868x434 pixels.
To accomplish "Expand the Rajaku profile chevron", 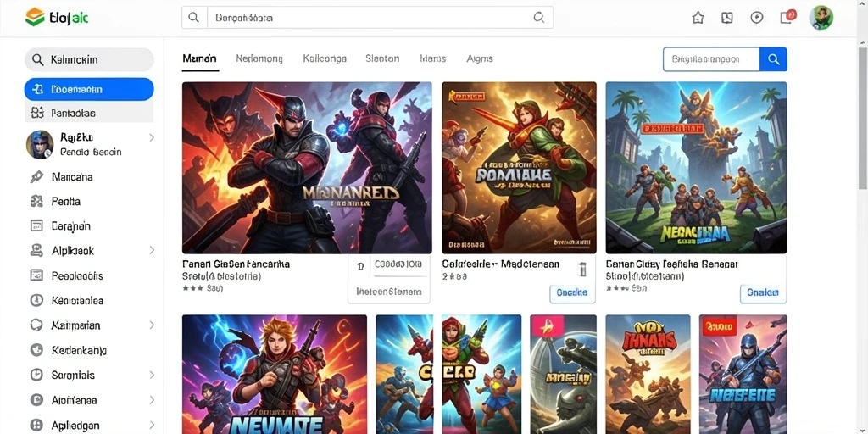I will click(x=152, y=138).
